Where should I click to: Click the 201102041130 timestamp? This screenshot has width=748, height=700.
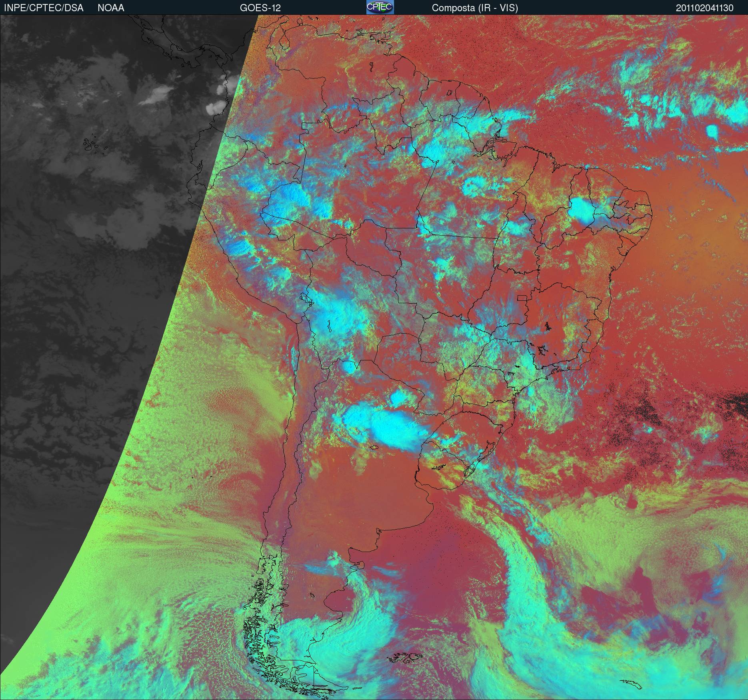pyautogui.click(x=704, y=8)
